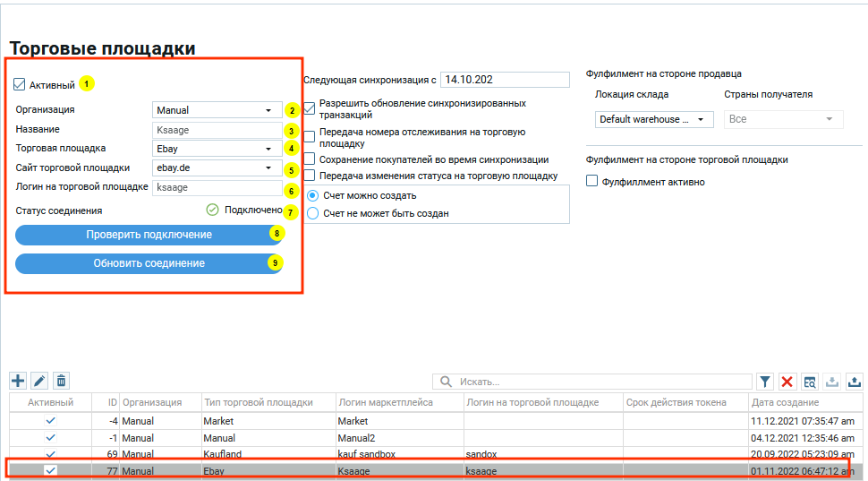
Task: Click the table search settings icon
Action: coord(809,382)
